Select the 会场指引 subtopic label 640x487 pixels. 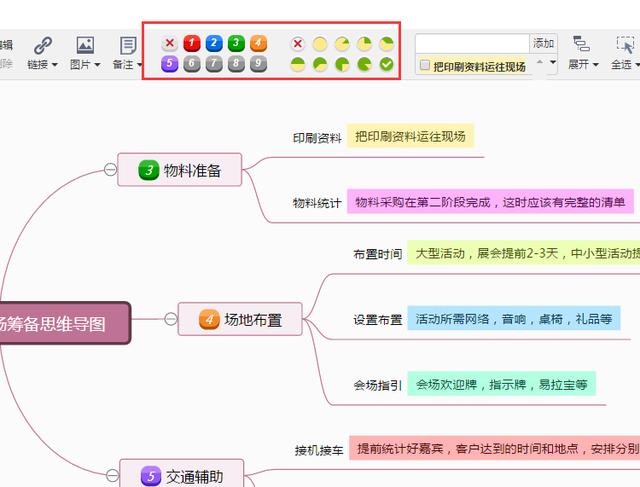point(377,384)
